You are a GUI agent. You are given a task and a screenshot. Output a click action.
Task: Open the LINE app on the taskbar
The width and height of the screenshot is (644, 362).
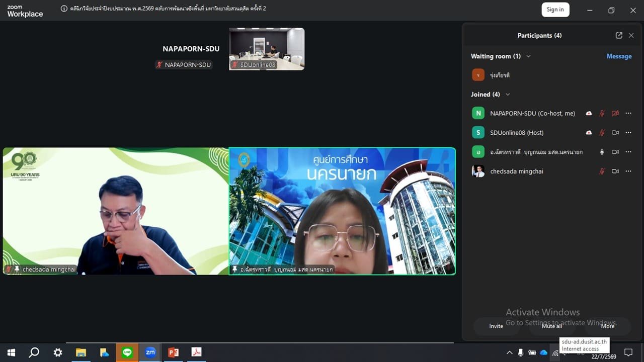coord(127,352)
